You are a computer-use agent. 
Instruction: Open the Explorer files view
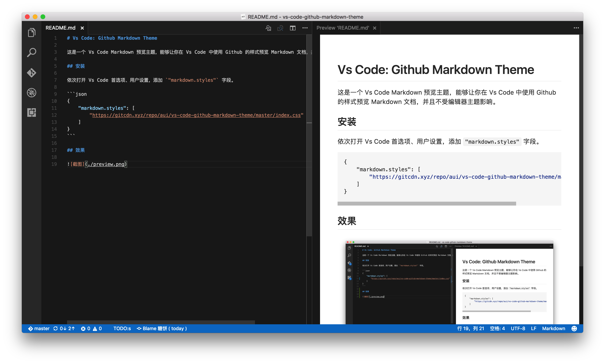pos(31,32)
